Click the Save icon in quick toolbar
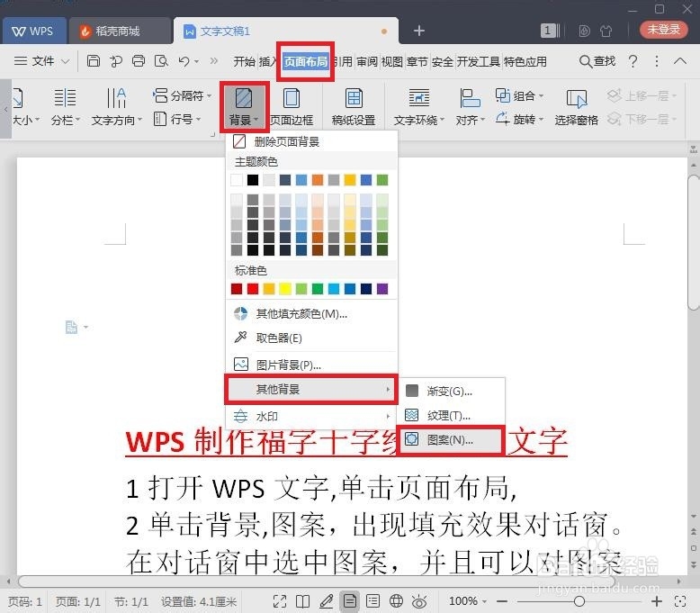Viewport: 700px width, 613px height. click(93, 60)
